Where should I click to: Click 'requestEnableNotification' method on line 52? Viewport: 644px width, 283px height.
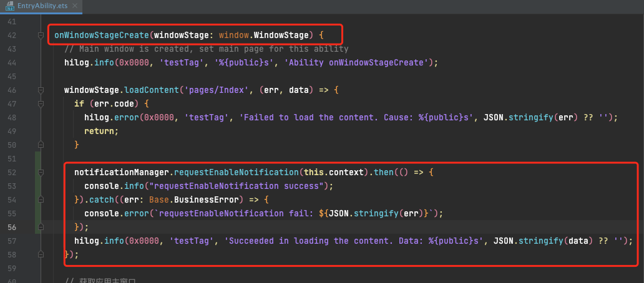tap(236, 172)
